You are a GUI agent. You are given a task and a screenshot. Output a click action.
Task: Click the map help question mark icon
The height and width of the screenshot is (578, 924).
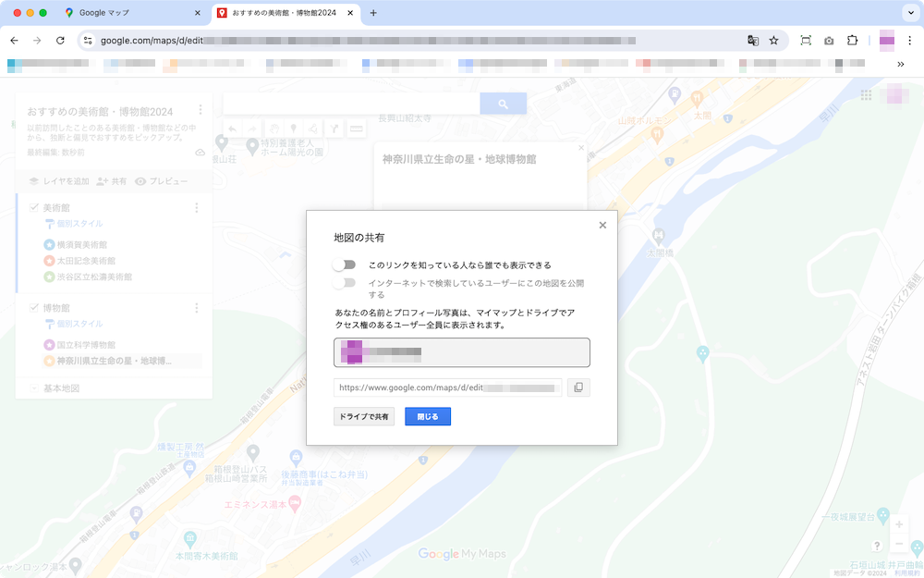877,546
